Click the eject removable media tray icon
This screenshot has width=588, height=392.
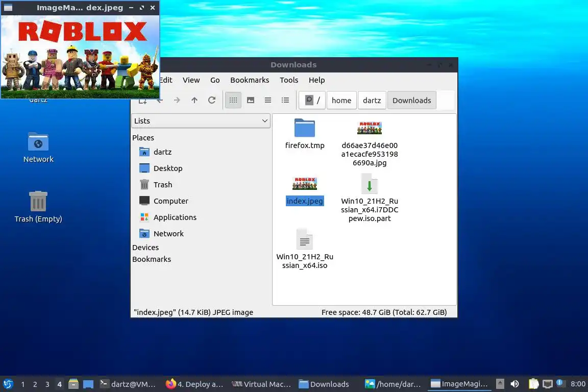click(x=500, y=384)
